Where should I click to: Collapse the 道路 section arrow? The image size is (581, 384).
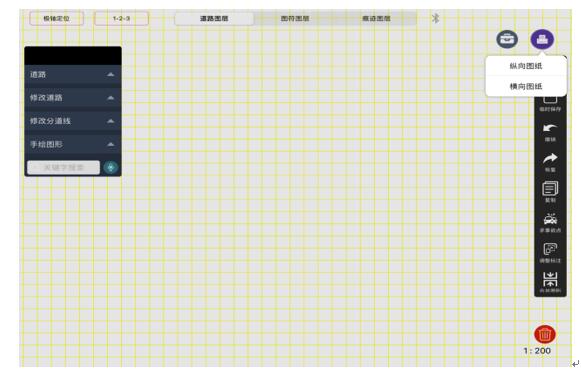(110, 75)
